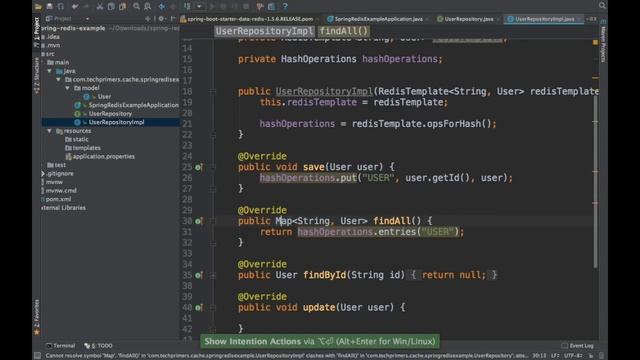
Task: Open the Terminal tool window
Action: pos(61,346)
